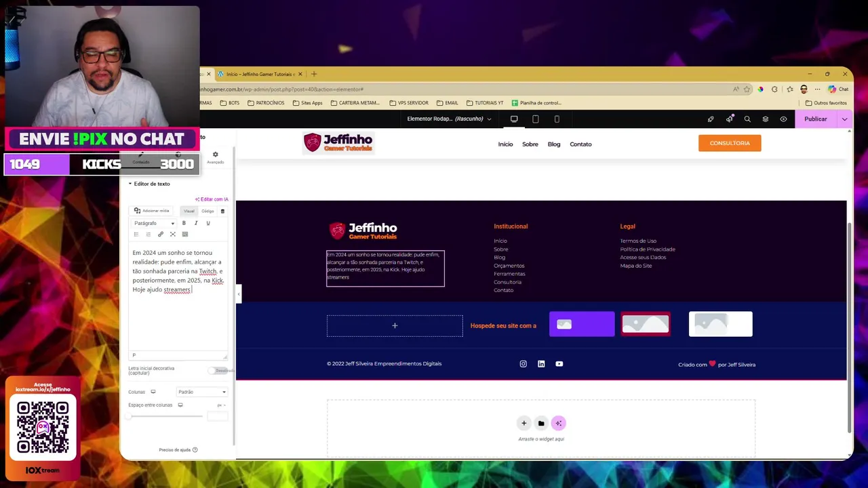Viewport: 868px width, 488px height.
Task: Apply underline formatting
Action: (x=208, y=223)
